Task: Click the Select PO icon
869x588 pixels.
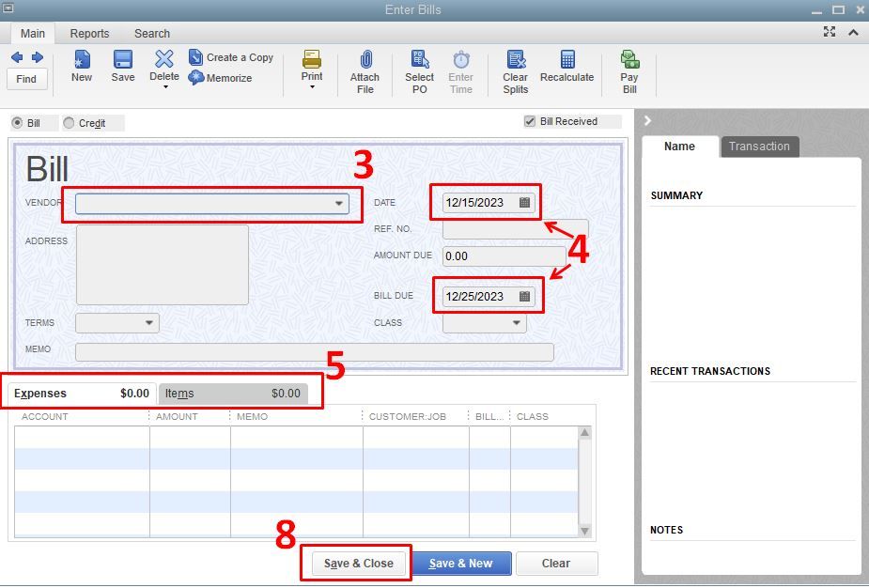Action: click(420, 59)
